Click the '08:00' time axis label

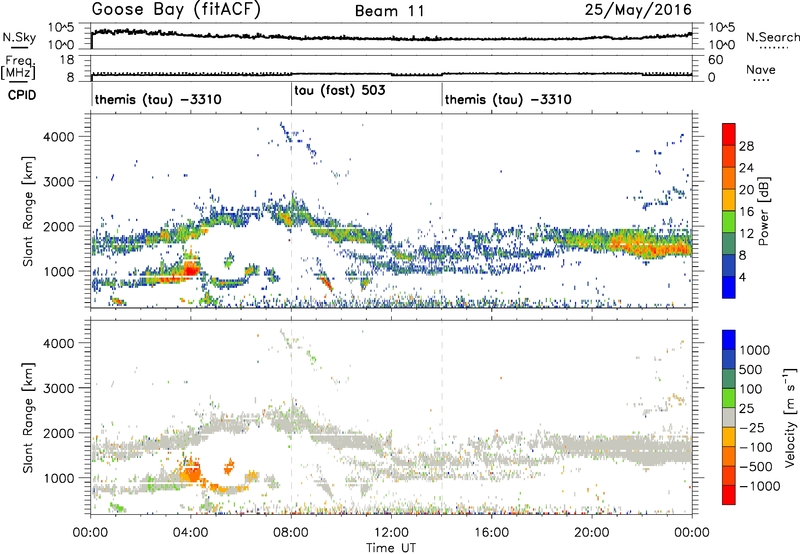pos(291,533)
